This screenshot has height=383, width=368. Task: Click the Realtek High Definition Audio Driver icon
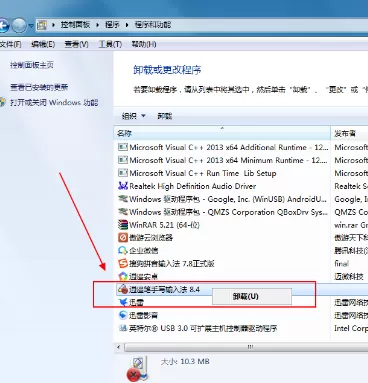coord(123,186)
